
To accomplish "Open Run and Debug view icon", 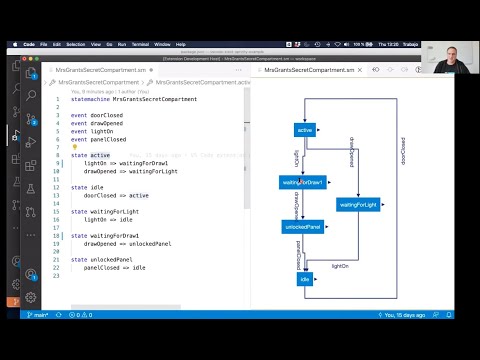I will (x=31, y=142).
